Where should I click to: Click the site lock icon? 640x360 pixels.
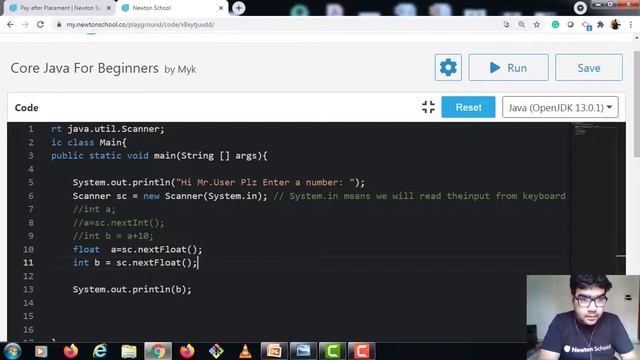tap(59, 24)
